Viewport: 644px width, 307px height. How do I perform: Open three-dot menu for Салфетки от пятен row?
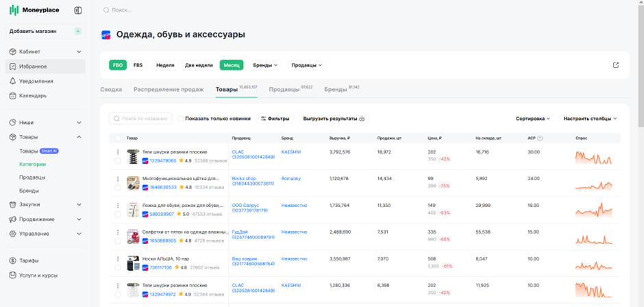click(x=118, y=232)
